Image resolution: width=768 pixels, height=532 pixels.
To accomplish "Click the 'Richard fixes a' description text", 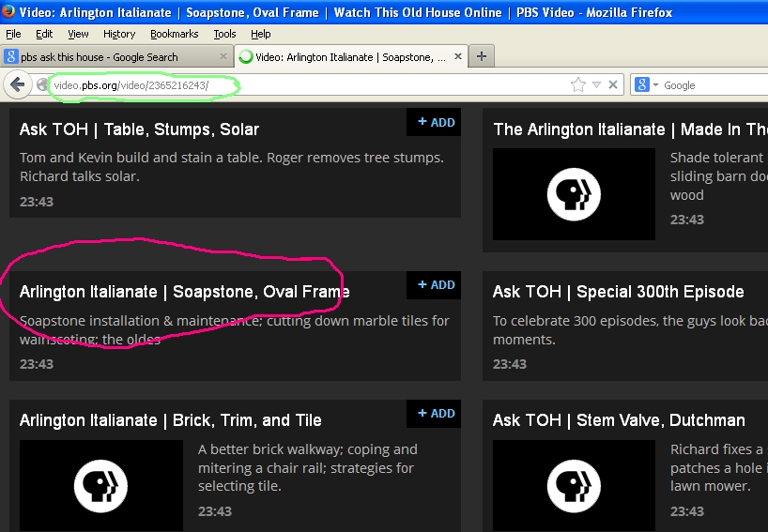I will (x=719, y=468).
